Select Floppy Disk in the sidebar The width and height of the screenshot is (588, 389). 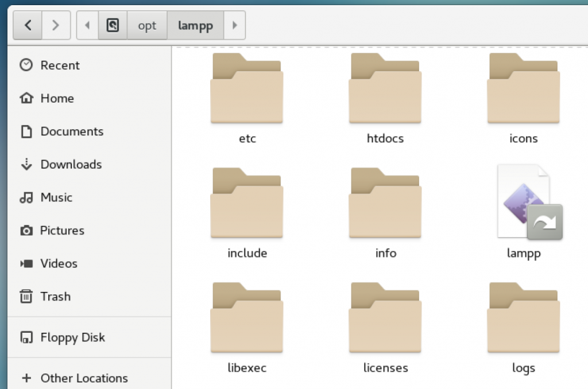[x=72, y=337]
